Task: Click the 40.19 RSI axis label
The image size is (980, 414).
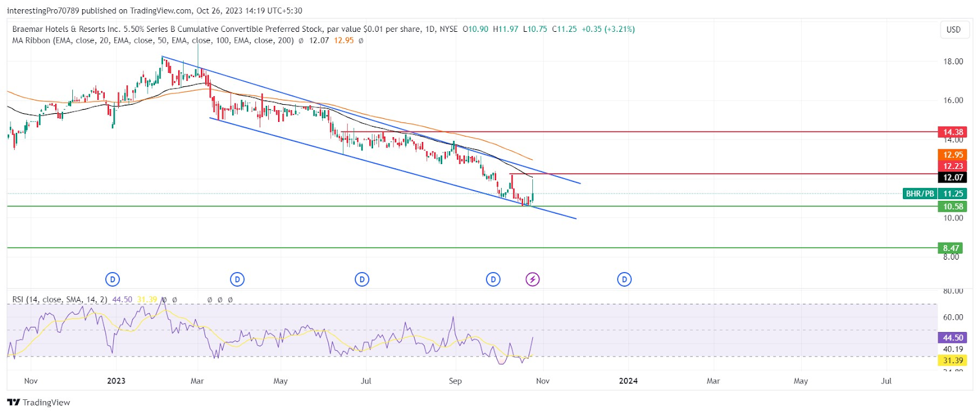Action: [953, 349]
